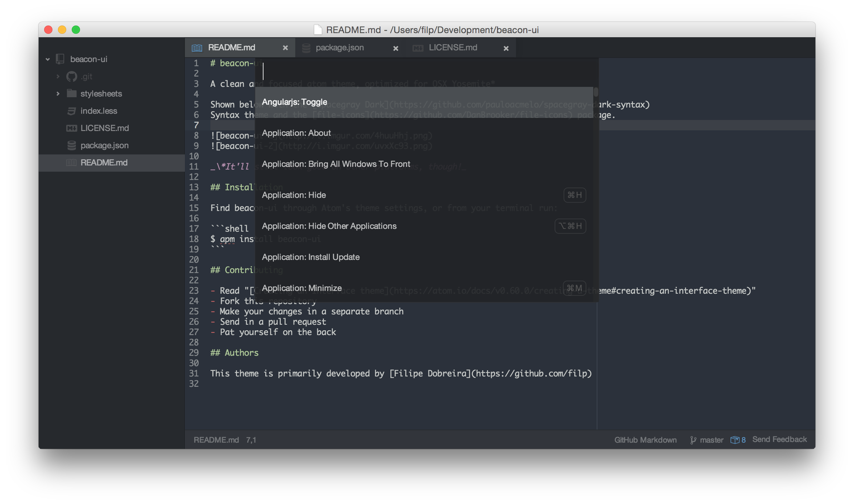Click the git branch icon beside master
Screen dimensions: 854x504
693,440
